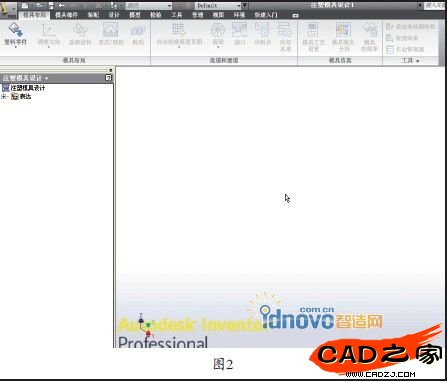Click the 调整方向 (Adjust Orientation) icon

click(49, 34)
